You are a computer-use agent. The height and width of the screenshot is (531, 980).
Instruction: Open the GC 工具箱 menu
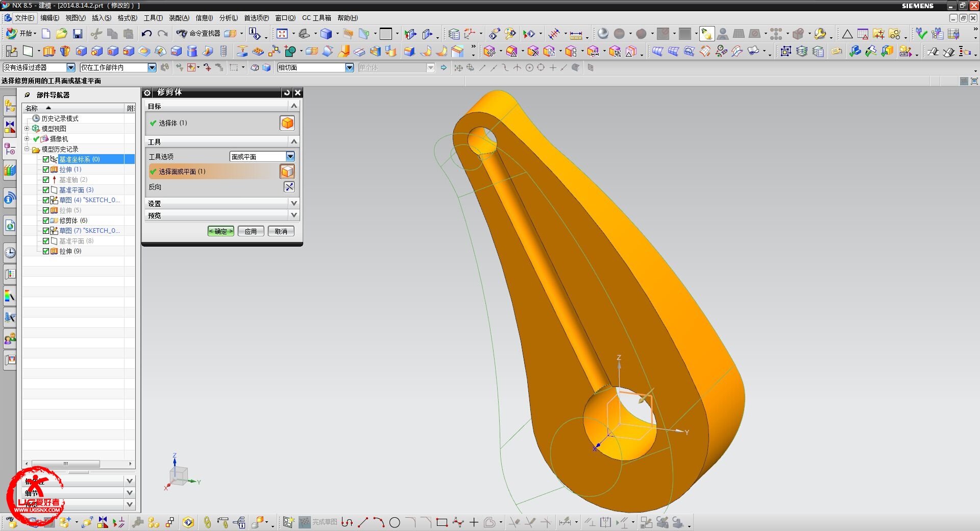[x=316, y=18]
